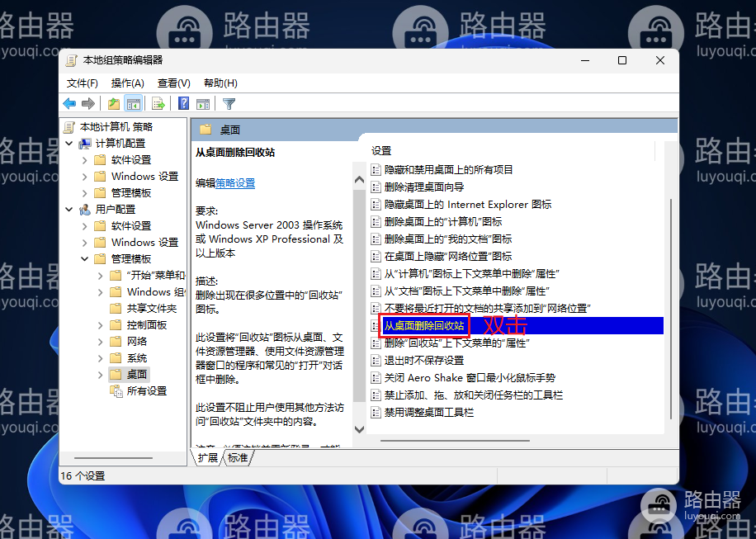Viewport: 756px width, 539px height.
Task: Click the Back arrow toolbar icon
Action: click(70, 104)
